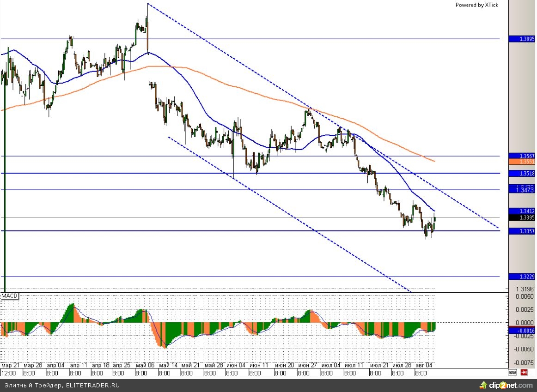Click the 'май 06' date on time axis
The height and width of the screenshot is (392, 537).
144,365
